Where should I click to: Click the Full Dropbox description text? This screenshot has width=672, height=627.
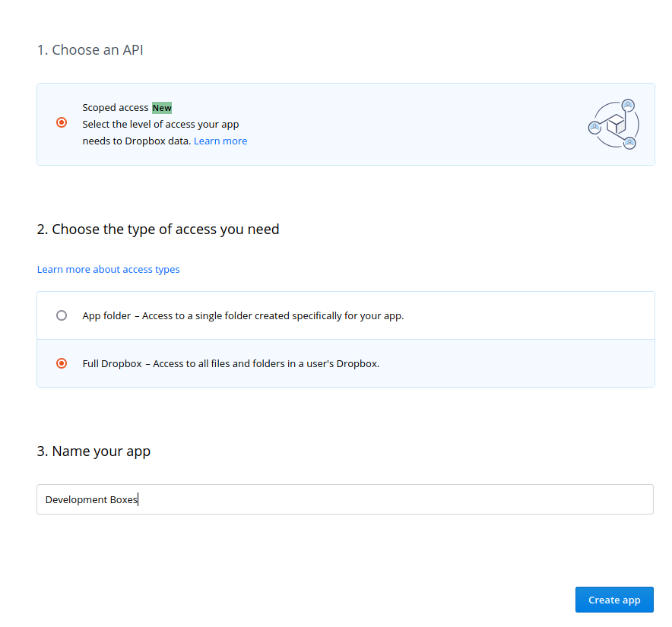(x=265, y=363)
